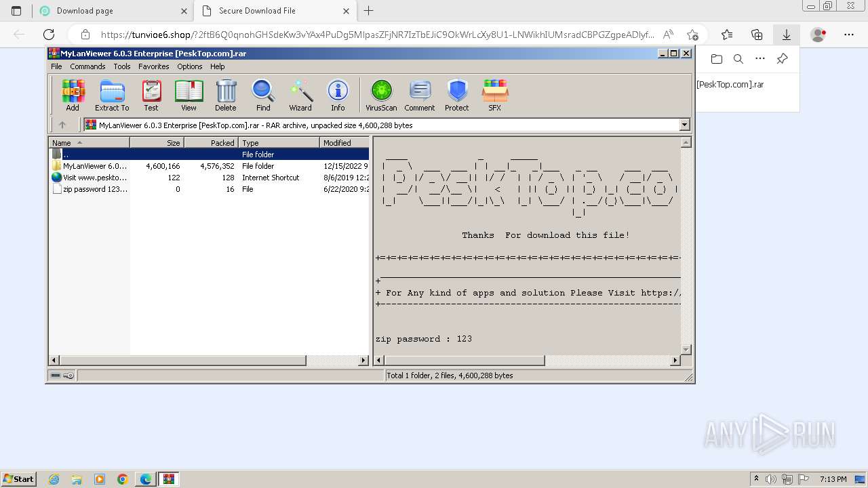Screen dimensions: 868x488
Task: Open Internet Explorer from taskbar
Action: (x=54, y=479)
